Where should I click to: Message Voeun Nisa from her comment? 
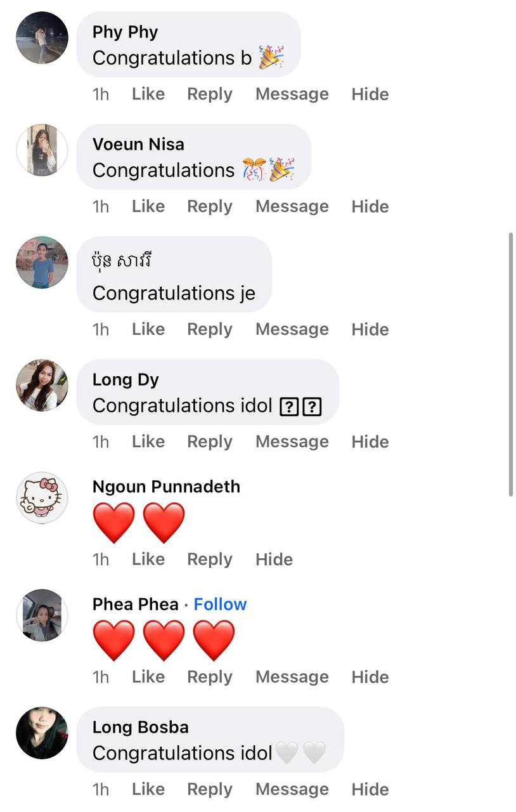click(292, 207)
